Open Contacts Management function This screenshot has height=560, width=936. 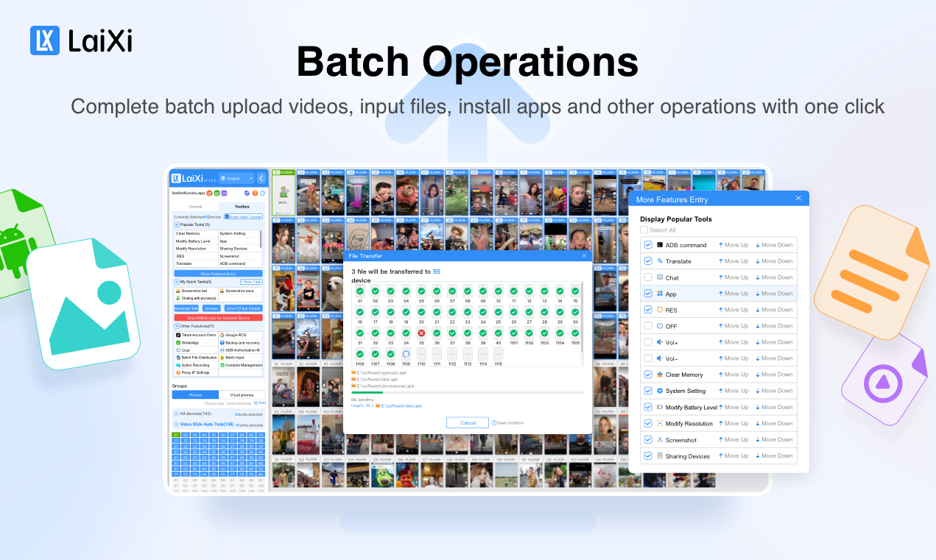[x=240, y=365]
